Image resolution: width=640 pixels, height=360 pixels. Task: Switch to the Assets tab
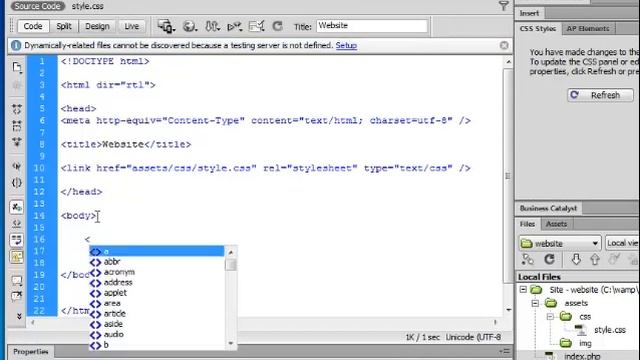pyautogui.click(x=556, y=224)
